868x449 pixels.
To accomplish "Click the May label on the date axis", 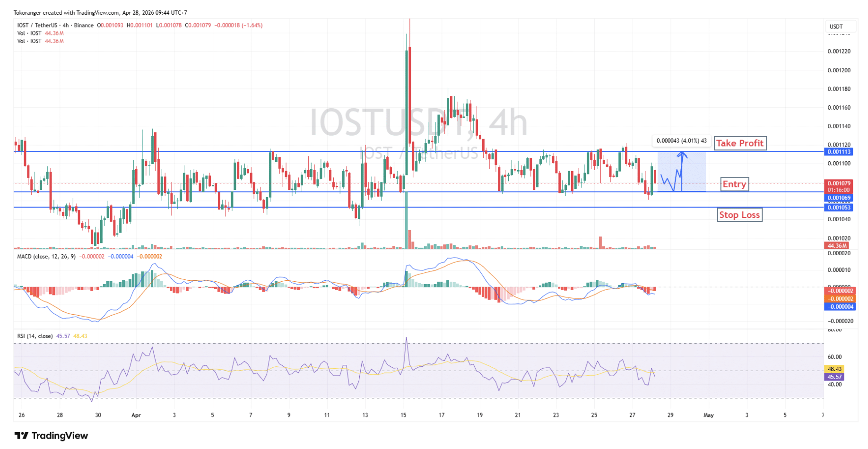I will click(x=708, y=415).
